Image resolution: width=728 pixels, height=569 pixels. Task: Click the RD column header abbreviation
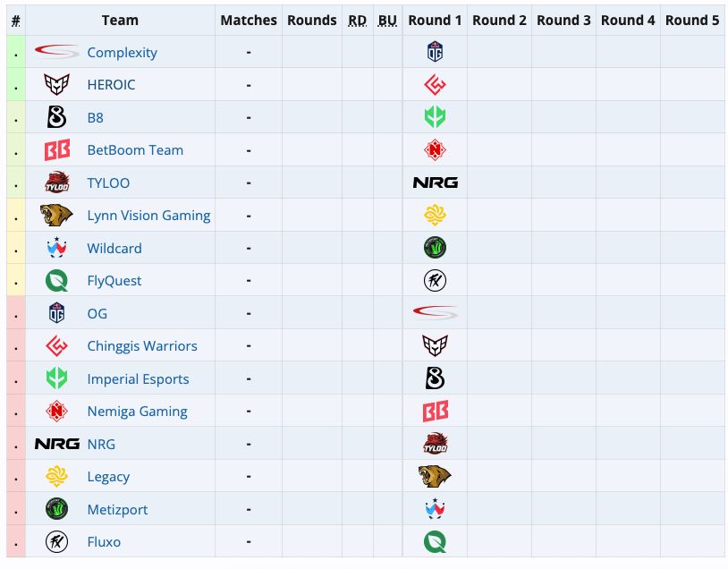357,21
